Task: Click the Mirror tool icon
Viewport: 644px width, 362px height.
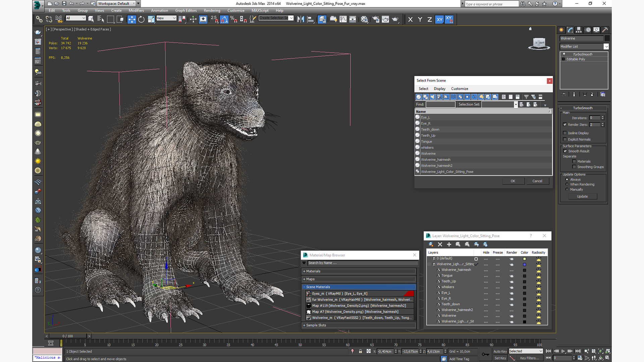Action: (301, 19)
